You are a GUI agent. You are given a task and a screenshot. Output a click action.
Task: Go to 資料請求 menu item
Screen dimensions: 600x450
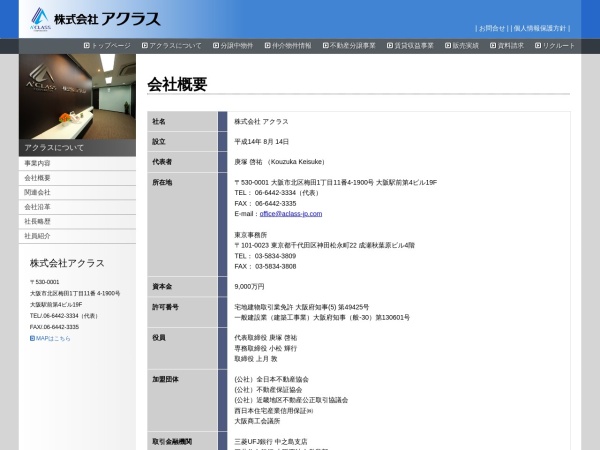tap(511, 46)
